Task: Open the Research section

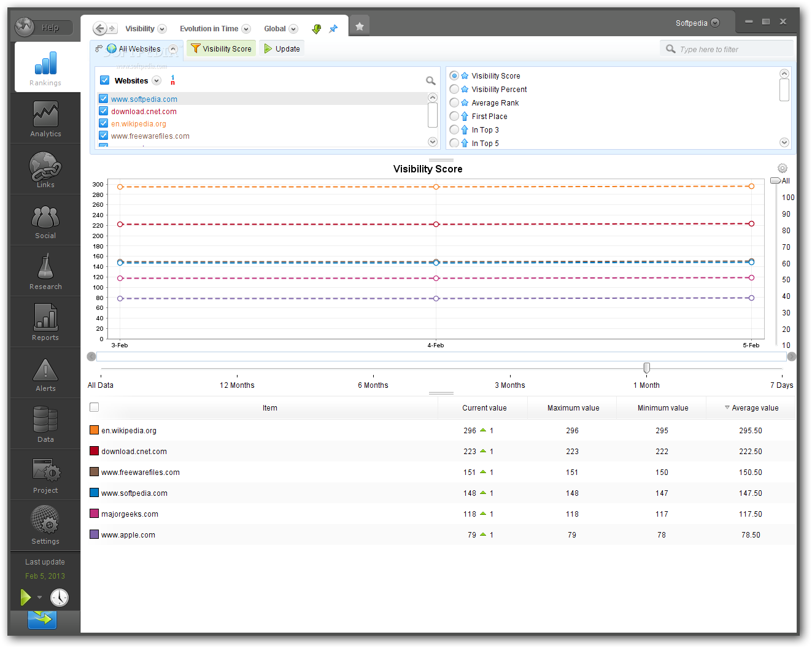Action: click(x=45, y=271)
